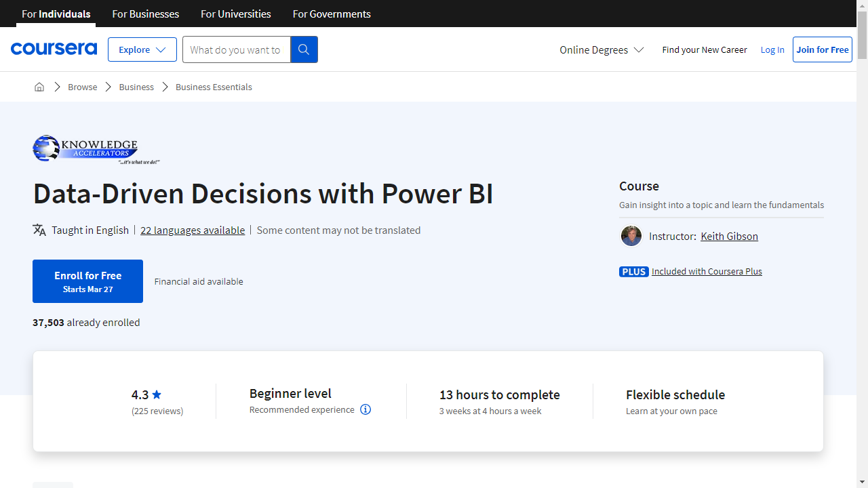Select For Individuals tab
Screen dimensions: 868x488
[x=56, y=14]
